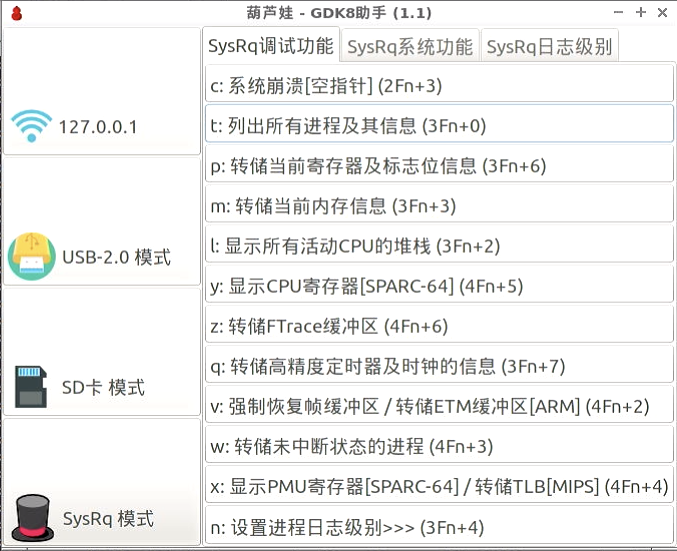The image size is (677, 551).
Task: Click t: 列出所有进程及其信息 button
Action: point(439,125)
